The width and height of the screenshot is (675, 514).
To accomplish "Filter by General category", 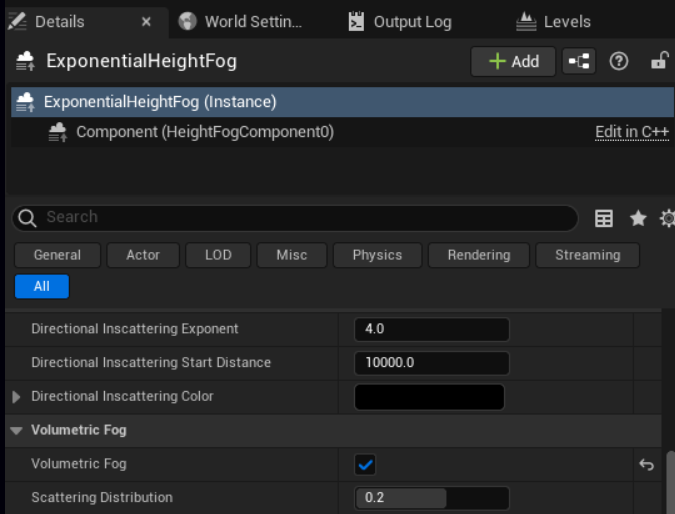I will (x=57, y=255).
